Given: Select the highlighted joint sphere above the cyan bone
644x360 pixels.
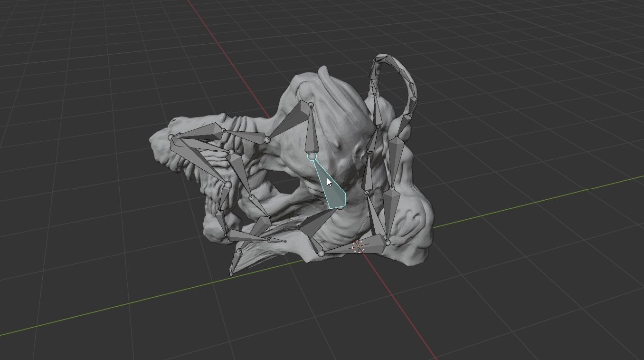Looking at the screenshot, I should coord(312,156).
